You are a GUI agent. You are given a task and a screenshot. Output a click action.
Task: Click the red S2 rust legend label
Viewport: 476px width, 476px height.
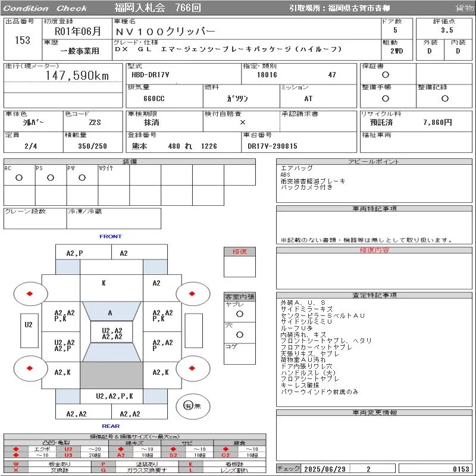pos(173,455)
